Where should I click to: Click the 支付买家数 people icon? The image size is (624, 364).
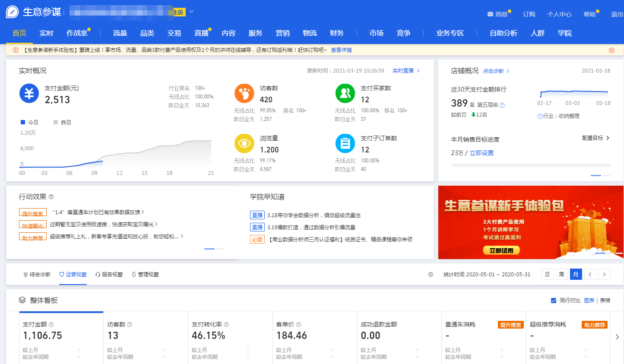[x=345, y=93]
